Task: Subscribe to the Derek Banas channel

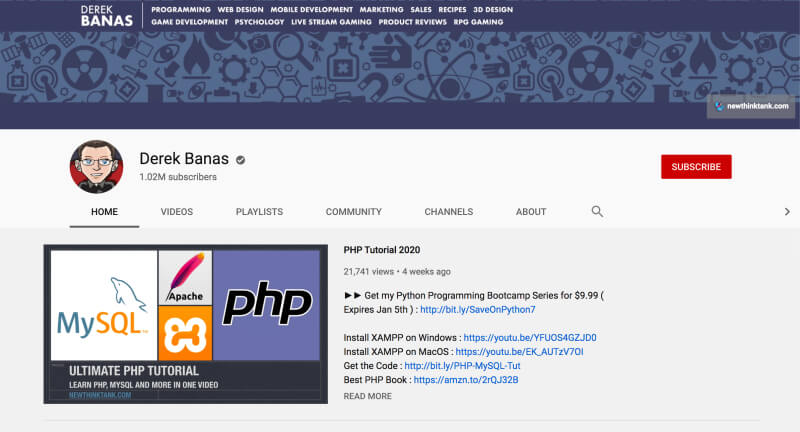Action: tap(696, 167)
